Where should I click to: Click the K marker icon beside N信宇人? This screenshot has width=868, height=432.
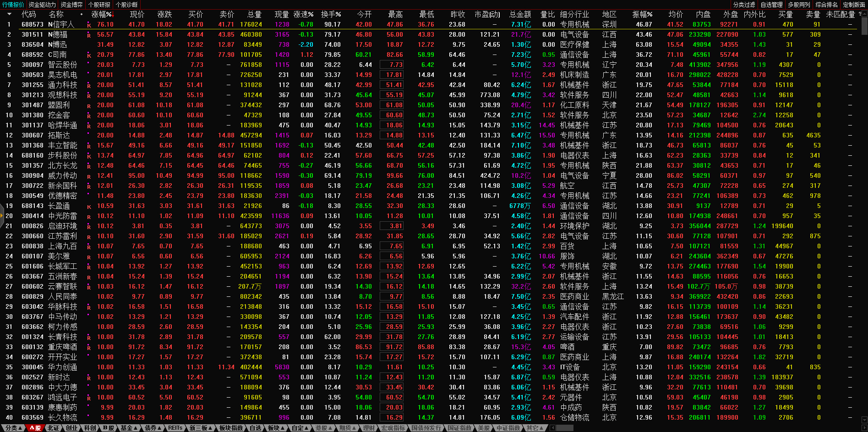[x=89, y=25]
